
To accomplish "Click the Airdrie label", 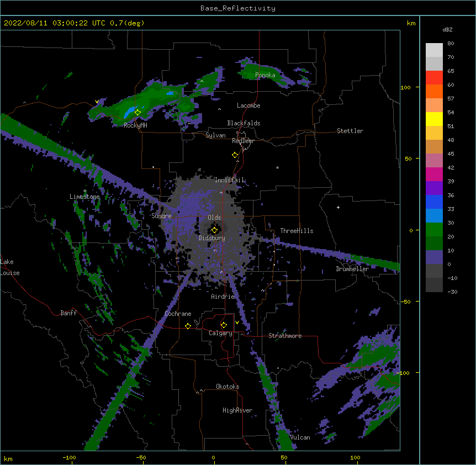I will pyautogui.click(x=223, y=297).
